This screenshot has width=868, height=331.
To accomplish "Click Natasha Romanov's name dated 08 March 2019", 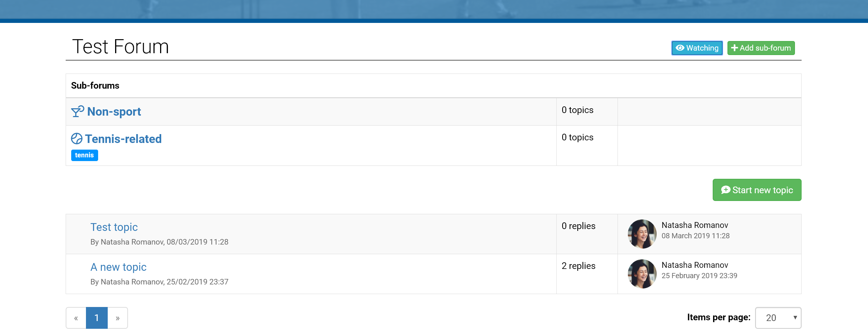I will pos(695,225).
